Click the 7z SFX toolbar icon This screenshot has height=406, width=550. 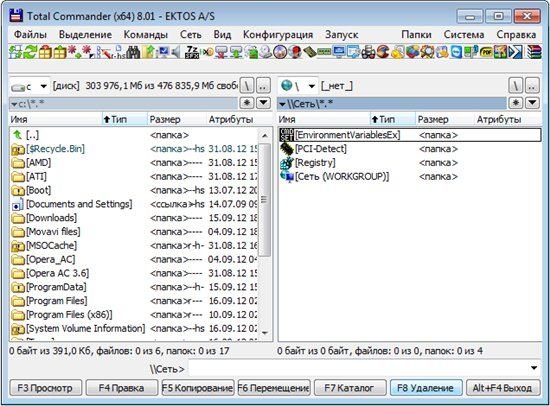(192, 52)
